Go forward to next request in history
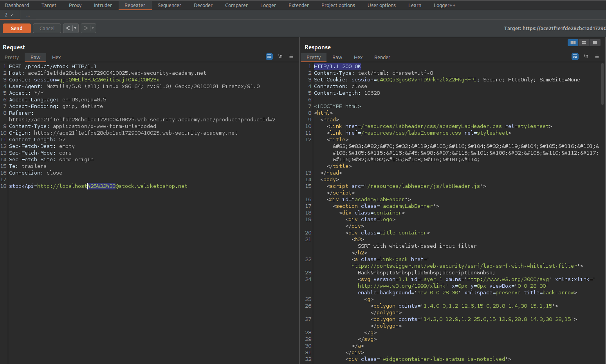This screenshot has height=364, width=606. [85, 28]
